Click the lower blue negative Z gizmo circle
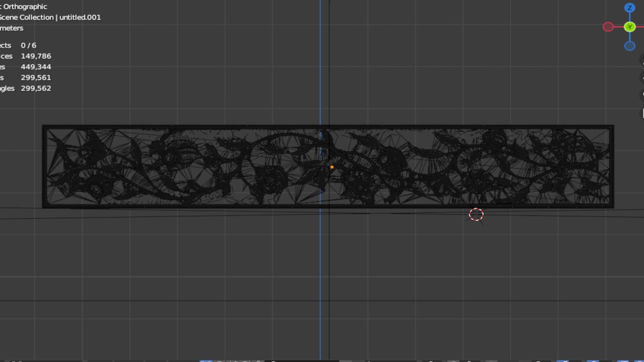 click(630, 46)
